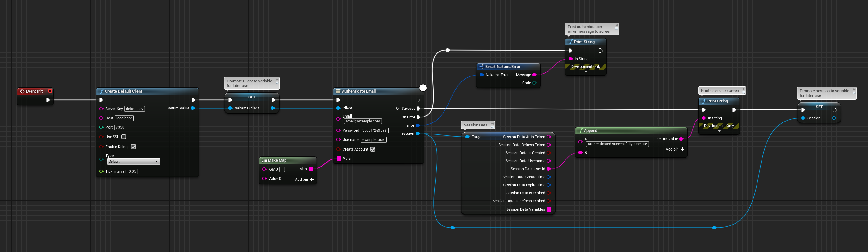This screenshot has width=868, height=252.
Task: Click Session SET node output pin
Action: (834, 118)
